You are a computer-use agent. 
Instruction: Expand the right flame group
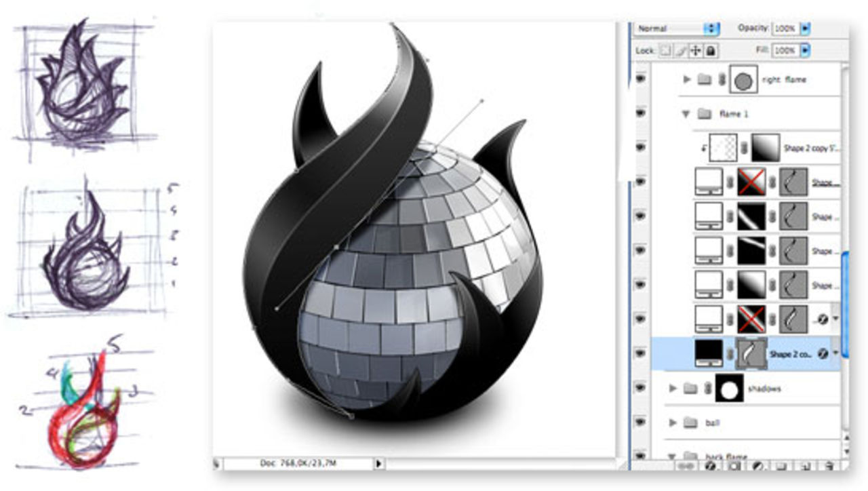click(x=687, y=80)
